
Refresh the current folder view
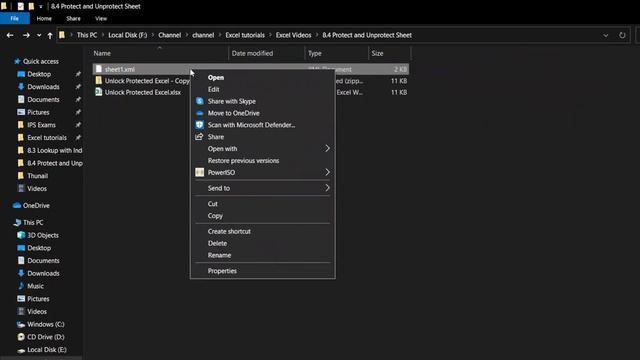[622, 36]
